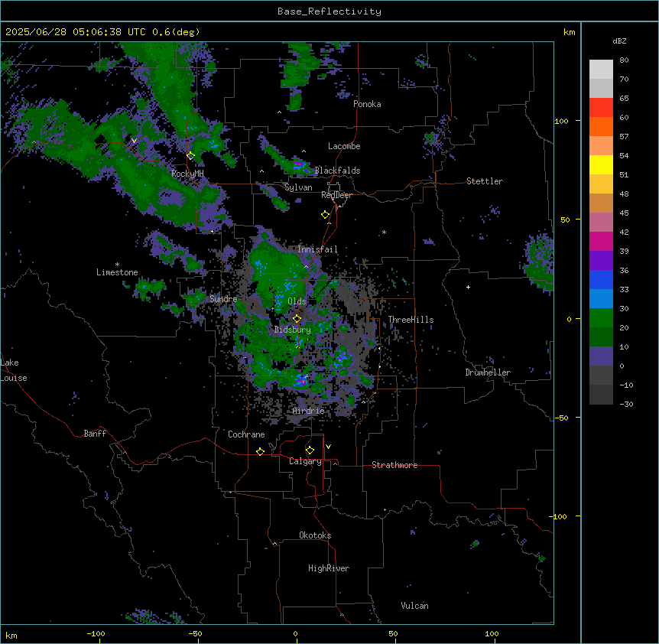The image size is (659, 644).
Task: Click the -30 value in the legend
Action: point(626,404)
